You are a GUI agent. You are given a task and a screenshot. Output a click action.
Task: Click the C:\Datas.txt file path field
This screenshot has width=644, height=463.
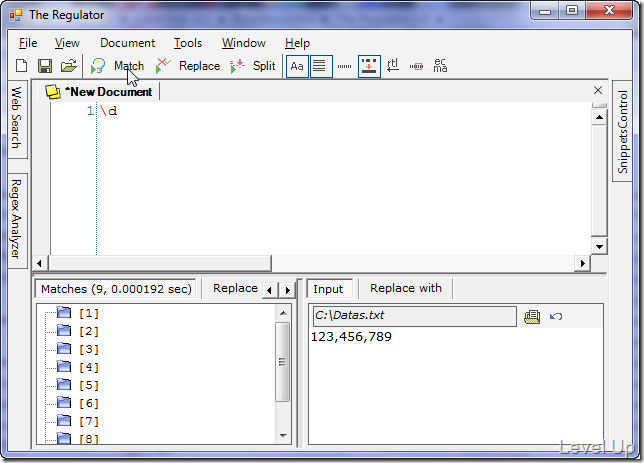click(x=414, y=316)
